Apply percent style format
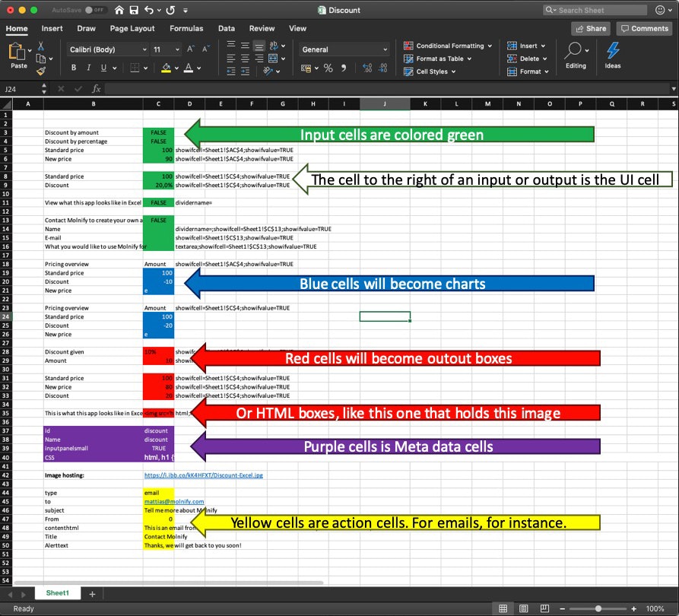The width and height of the screenshot is (679, 616). 328,68
